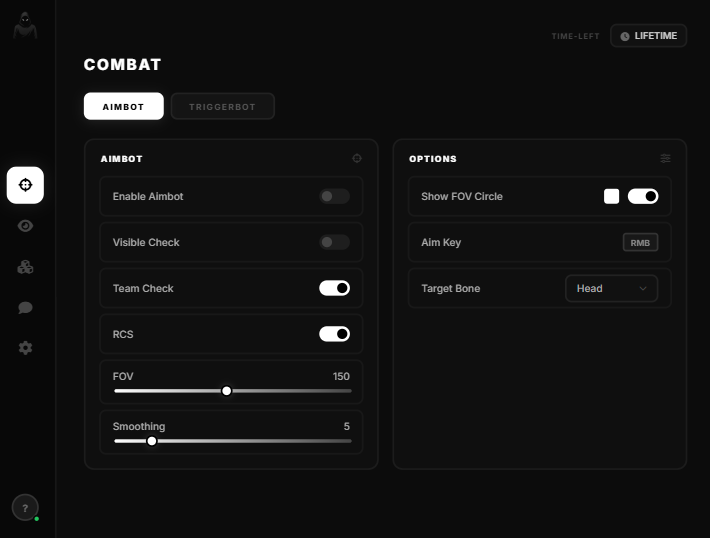This screenshot has height=538, width=710.
Task: Click the OPTIONS panel title
Action: click(x=433, y=159)
